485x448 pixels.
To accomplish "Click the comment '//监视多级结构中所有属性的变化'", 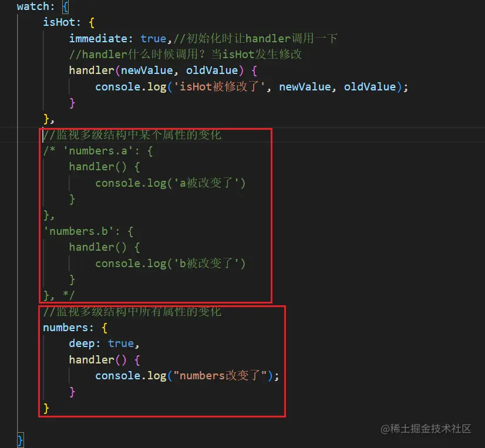I will [132, 312].
